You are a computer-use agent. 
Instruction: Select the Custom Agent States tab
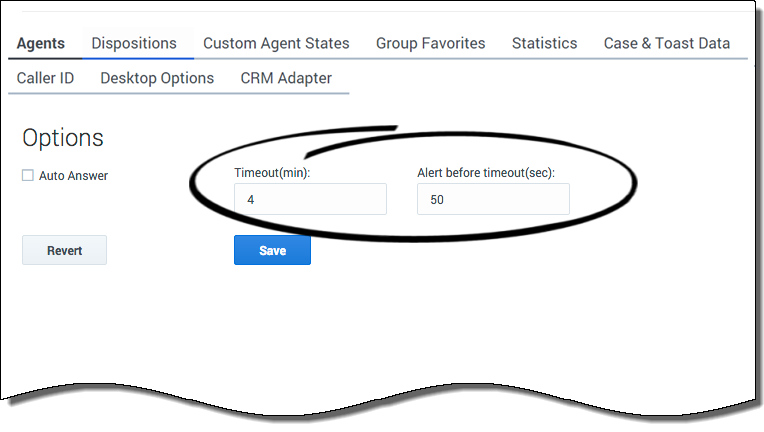click(x=276, y=44)
